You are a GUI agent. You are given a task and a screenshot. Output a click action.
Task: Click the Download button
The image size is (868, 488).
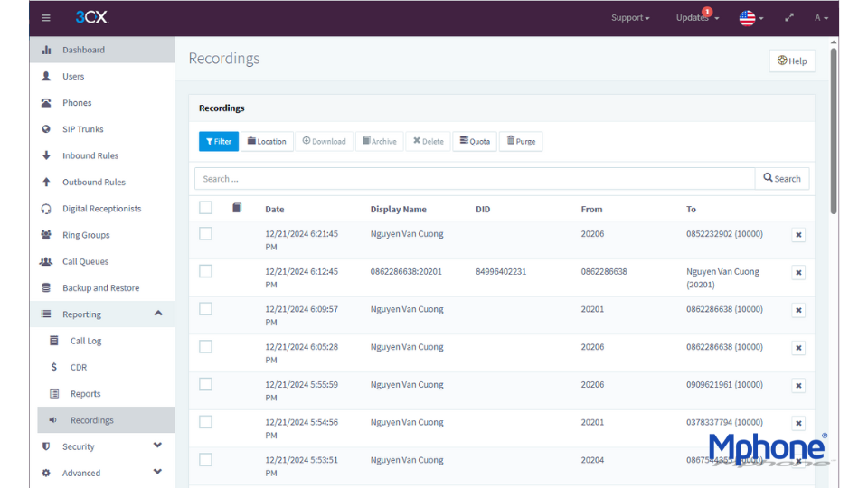coord(324,142)
